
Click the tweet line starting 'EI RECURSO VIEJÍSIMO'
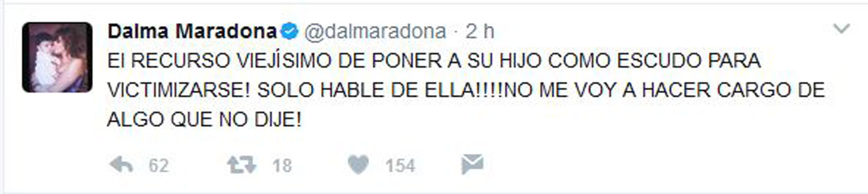pyautogui.click(x=434, y=61)
